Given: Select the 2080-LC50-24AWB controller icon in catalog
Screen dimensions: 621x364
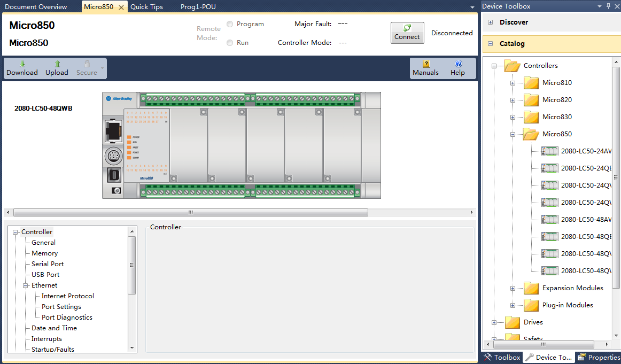Looking at the screenshot, I should [x=549, y=151].
